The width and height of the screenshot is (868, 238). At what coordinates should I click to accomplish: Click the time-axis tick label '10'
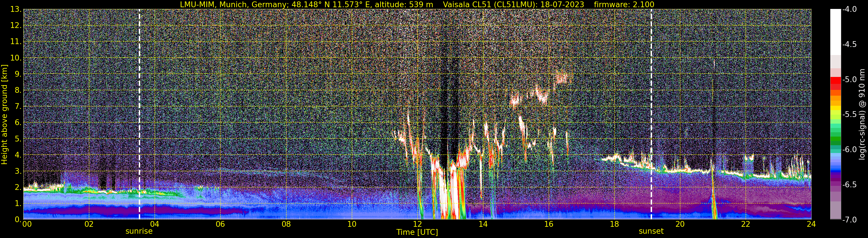pos(352,224)
